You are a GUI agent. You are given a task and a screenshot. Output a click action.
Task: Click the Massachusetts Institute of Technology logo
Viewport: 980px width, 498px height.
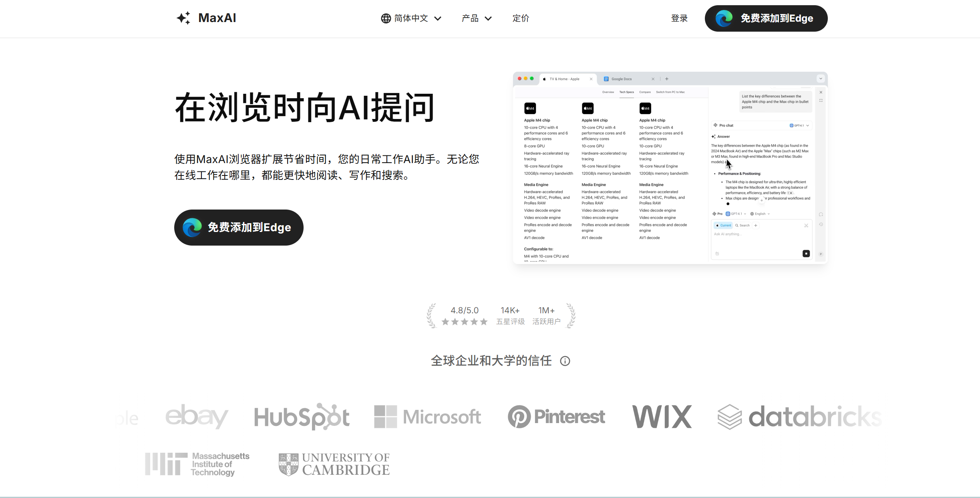[197, 464]
